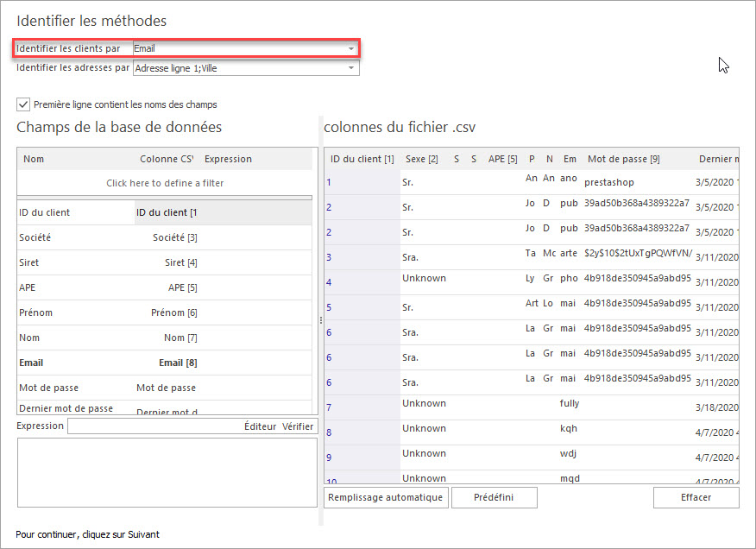This screenshot has width=756, height=549.
Task: Click the '3/18/2020' date cell
Action: (717, 407)
